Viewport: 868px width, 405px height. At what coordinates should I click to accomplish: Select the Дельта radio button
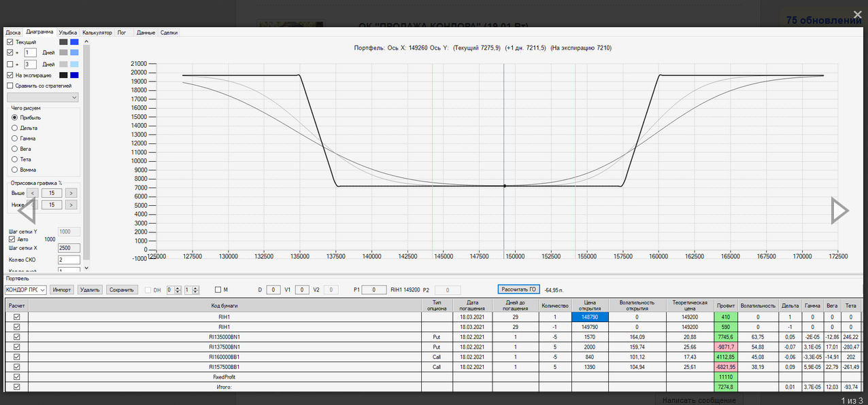coord(14,128)
